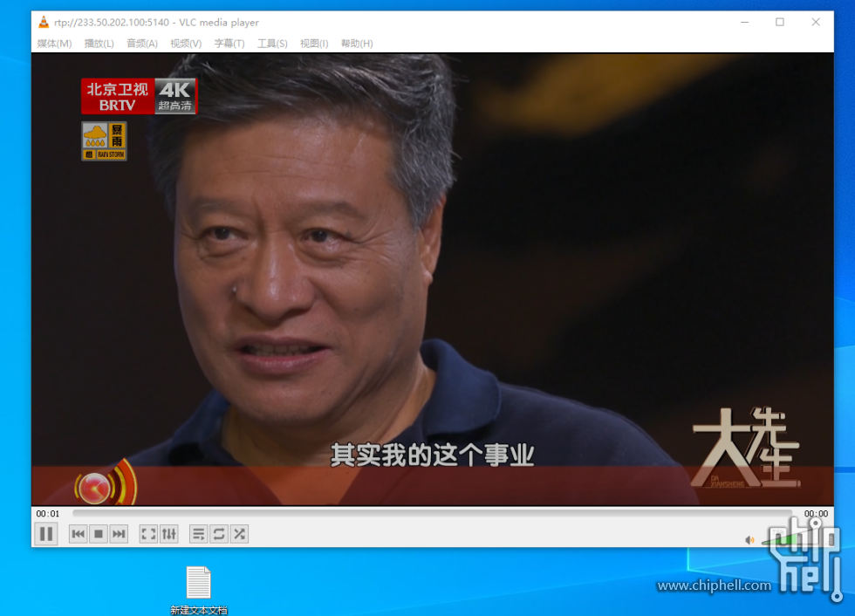Screen dimensions: 855x616
Task: Click the VLC cone icon in title bar
Action: (44, 23)
